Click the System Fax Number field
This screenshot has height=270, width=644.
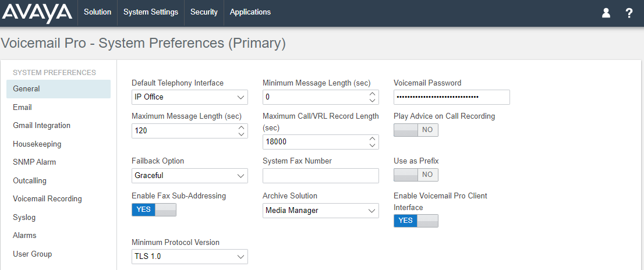pyautogui.click(x=320, y=176)
